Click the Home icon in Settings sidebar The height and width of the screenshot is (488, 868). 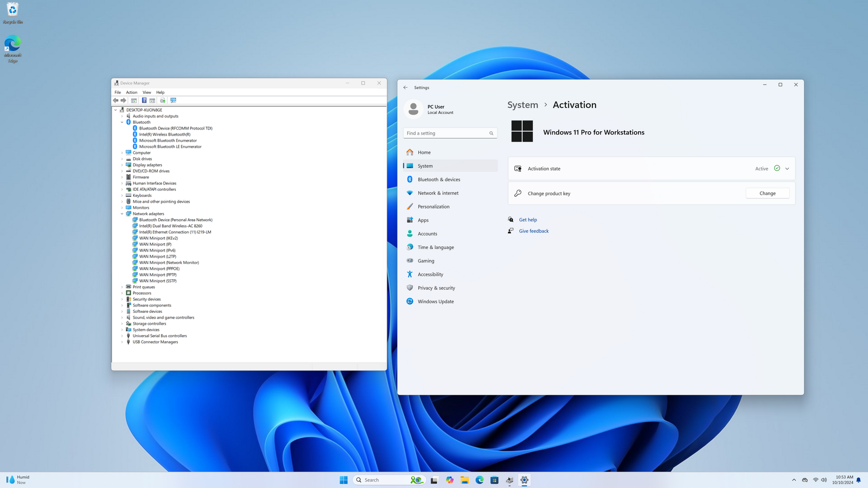410,152
